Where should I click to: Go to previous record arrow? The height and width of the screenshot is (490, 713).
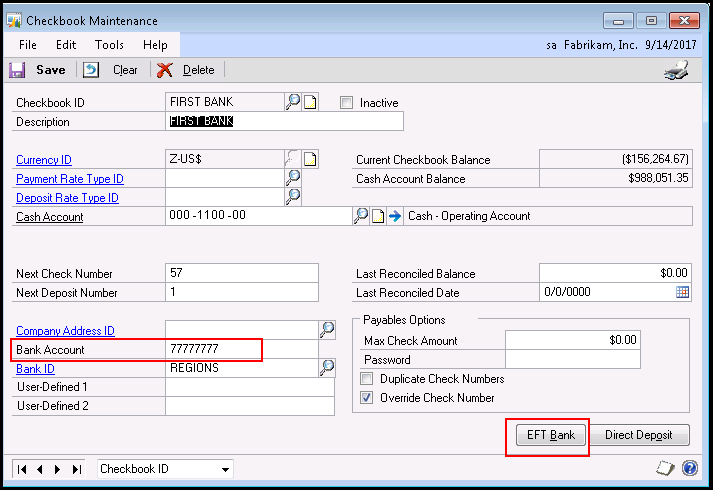(40, 469)
